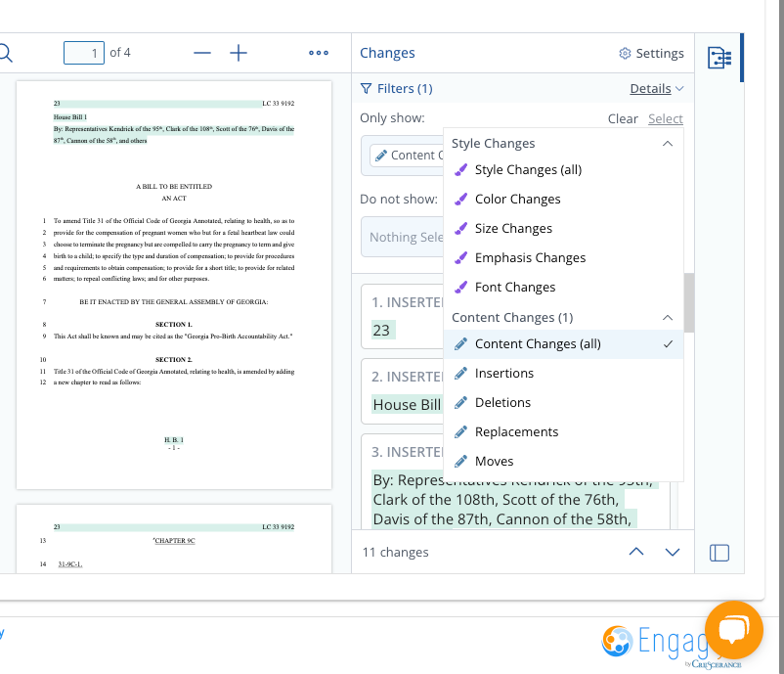Zoom in with the plus icon
This screenshot has height=674, width=784.
point(239,53)
